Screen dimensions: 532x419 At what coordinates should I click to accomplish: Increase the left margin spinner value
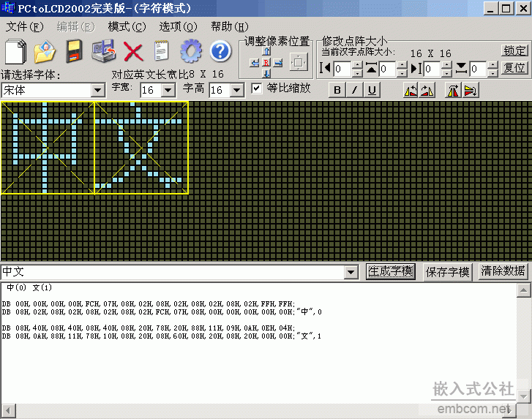[x=357, y=65]
